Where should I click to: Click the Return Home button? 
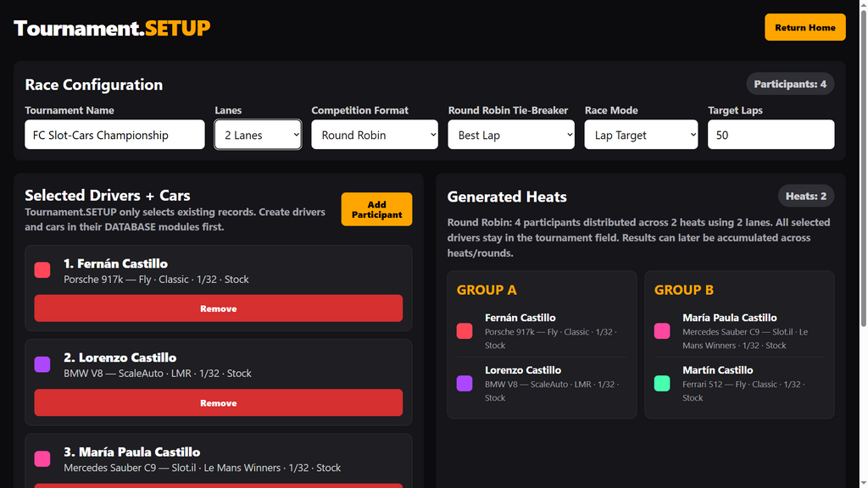[x=805, y=27]
